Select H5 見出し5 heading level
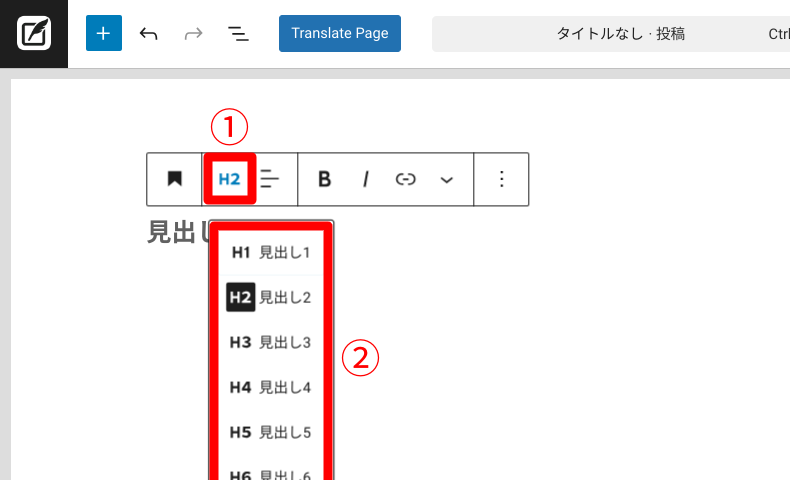790x480 pixels. (x=271, y=432)
